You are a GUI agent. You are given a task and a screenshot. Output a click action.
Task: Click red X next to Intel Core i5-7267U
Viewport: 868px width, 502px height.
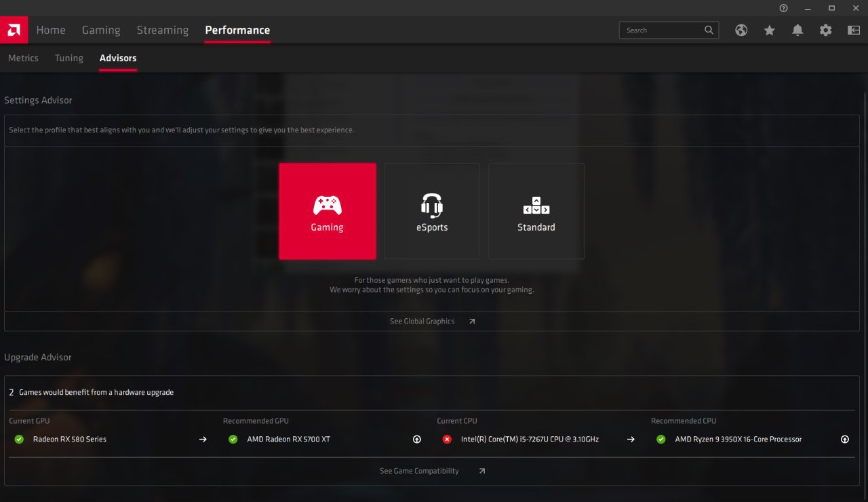(447, 440)
